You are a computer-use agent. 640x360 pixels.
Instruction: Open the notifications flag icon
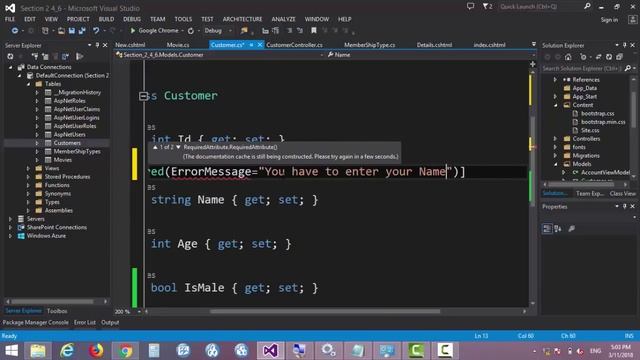[x=487, y=7]
